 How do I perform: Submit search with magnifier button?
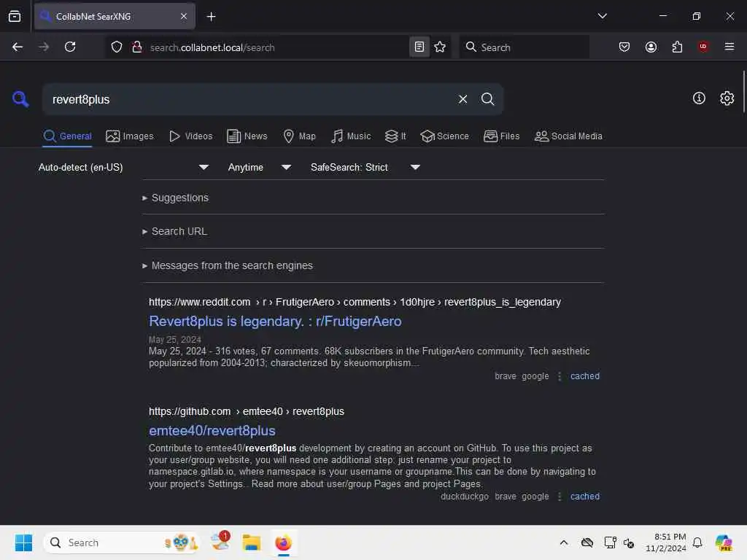pos(487,99)
